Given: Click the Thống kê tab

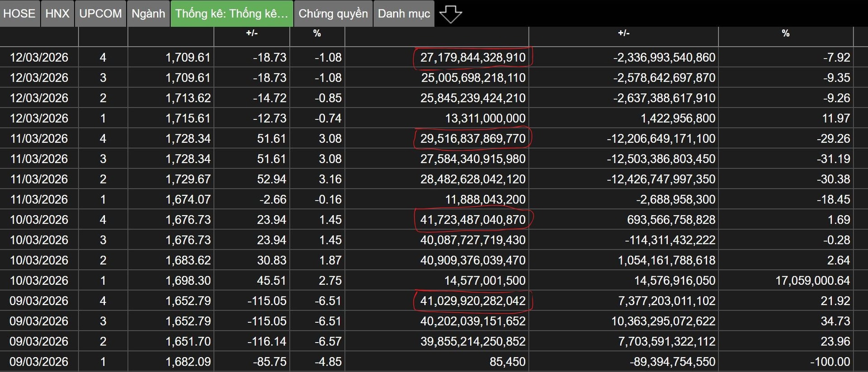Looking at the screenshot, I should point(231,14).
